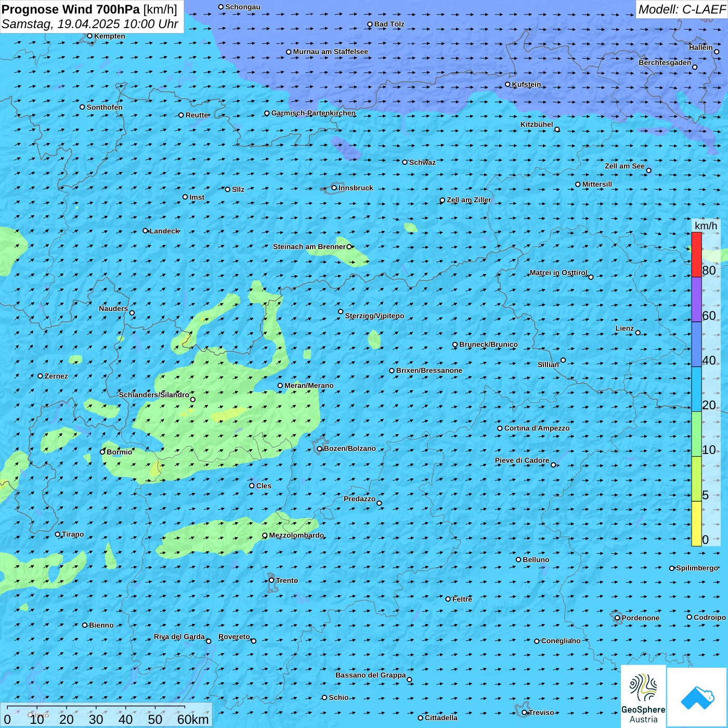Click the 'Codroipo' label
This screenshot has height=728, width=728.
(x=709, y=617)
